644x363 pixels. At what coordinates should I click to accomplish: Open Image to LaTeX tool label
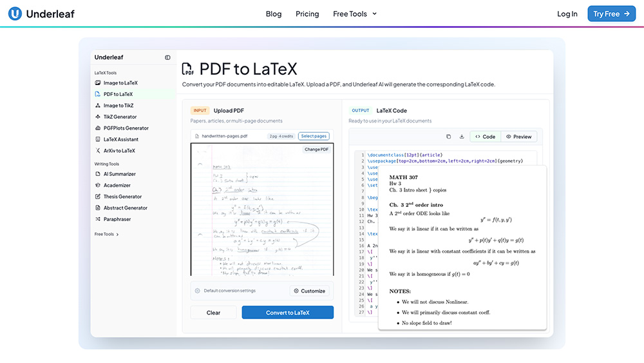click(x=120, y=83)
